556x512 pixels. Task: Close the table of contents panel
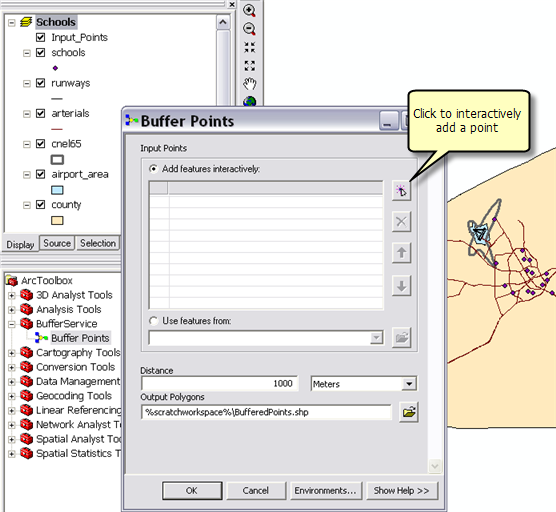tap(232, 4)
